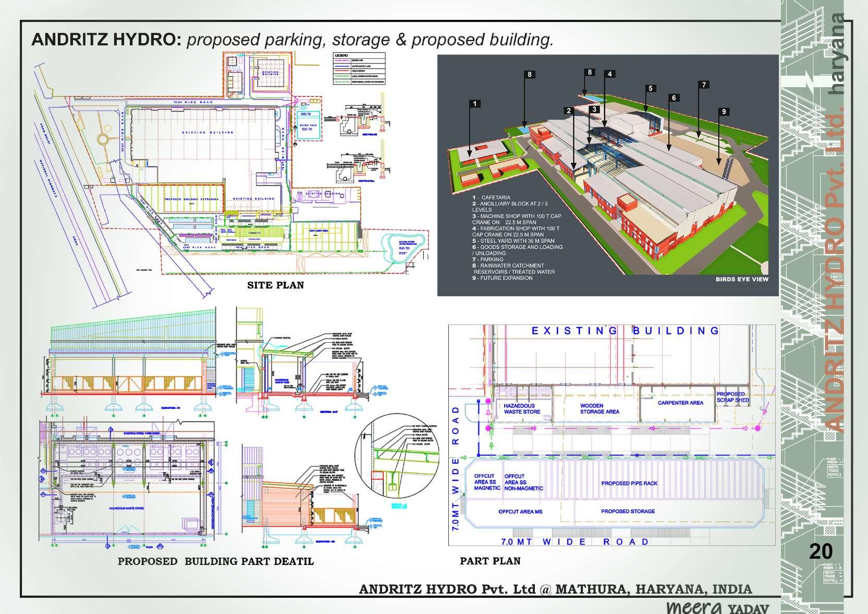Select callout marker 2 on the birds eye view
The height and width of the screenshot is (614, 868).
[569, 111]
